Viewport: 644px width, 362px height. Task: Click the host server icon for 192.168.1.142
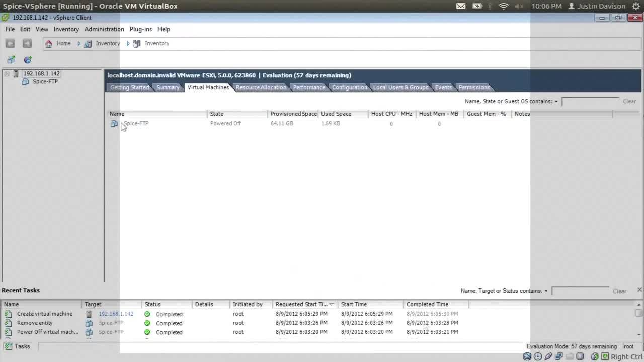[x=16, y=74]
